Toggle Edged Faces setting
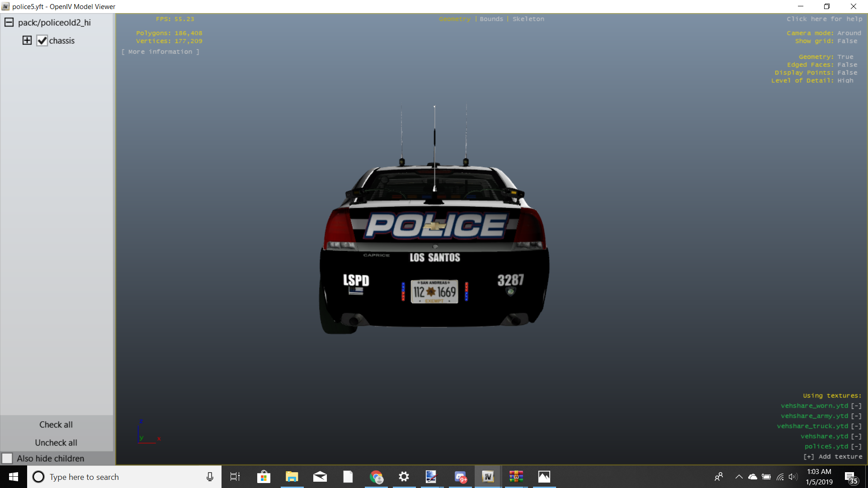The height and width of the screenshot is (488, 868). 847,65
